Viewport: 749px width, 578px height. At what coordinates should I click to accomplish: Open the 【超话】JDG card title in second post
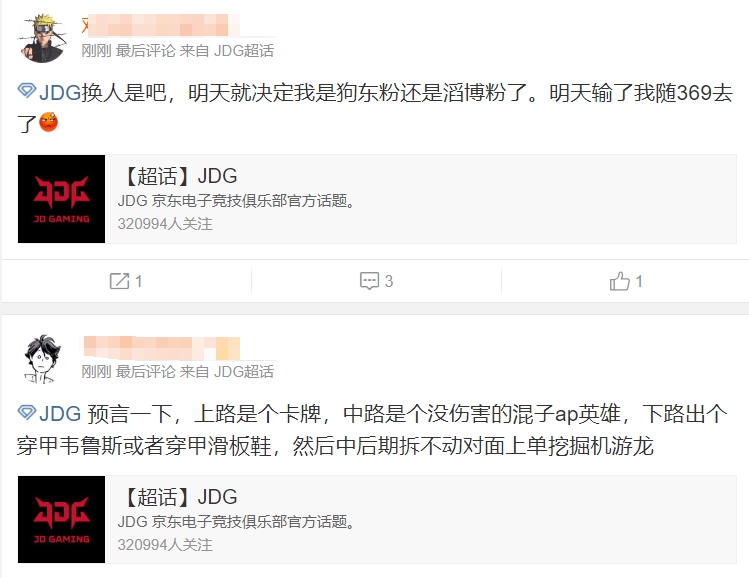pyautogui.click(x=178, y=497)
